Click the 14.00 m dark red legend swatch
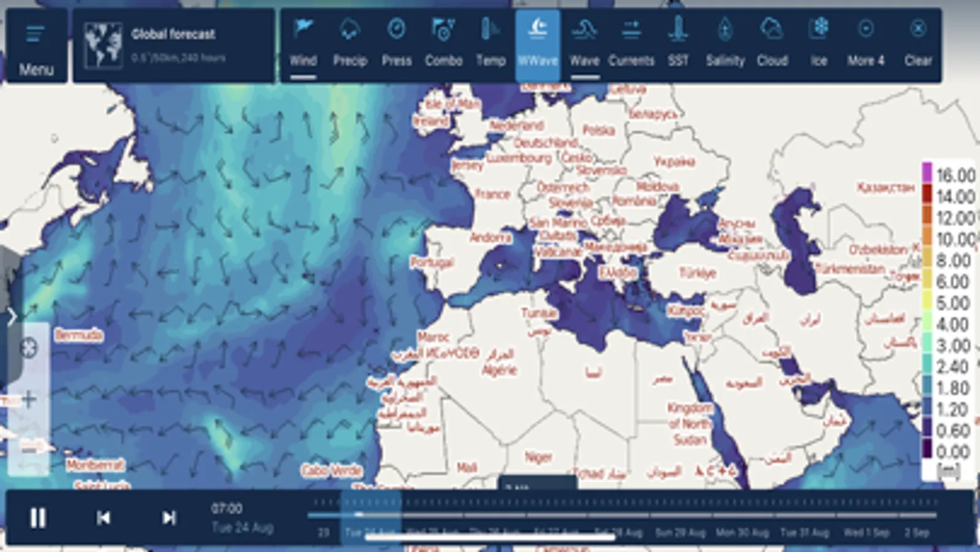The height and width of the screenshot is (552, 980). click(927, 195)
